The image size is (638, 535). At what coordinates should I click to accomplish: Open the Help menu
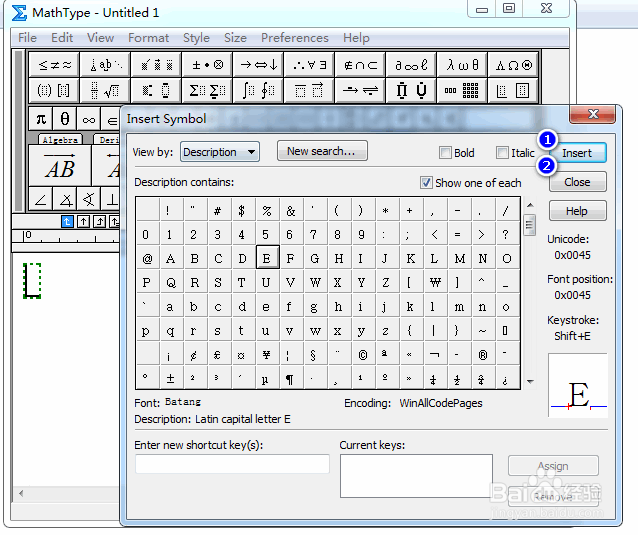356,38
